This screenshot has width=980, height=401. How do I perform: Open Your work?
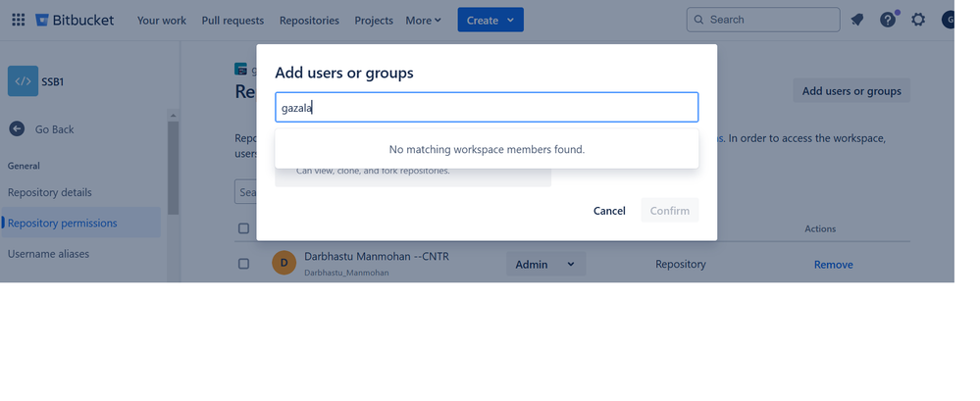pyautogui.click(x=162, y=21)
